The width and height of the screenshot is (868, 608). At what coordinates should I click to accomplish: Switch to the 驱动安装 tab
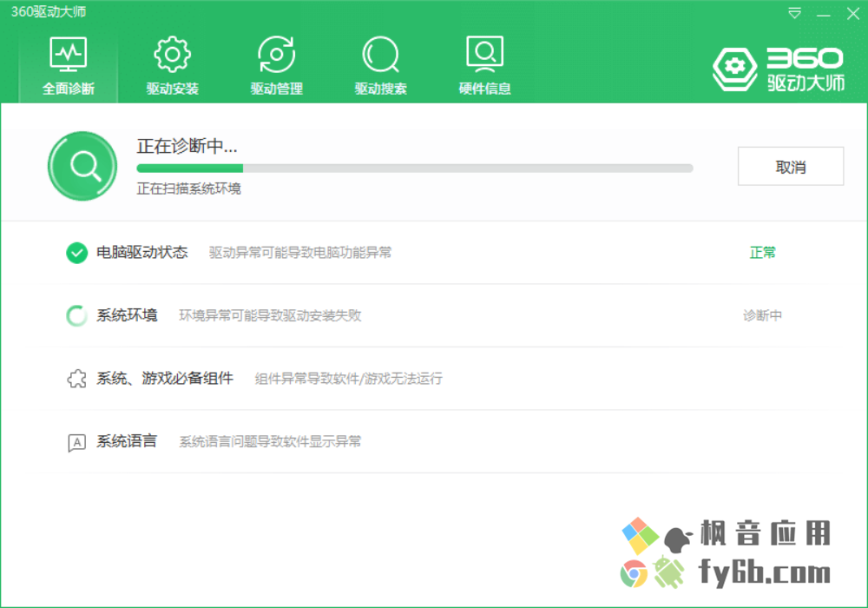172,65
